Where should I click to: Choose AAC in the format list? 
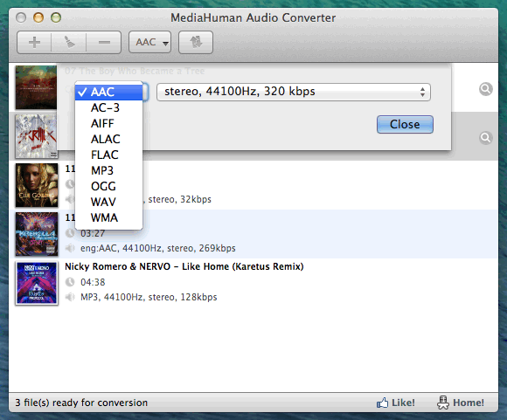pos(108,92)
